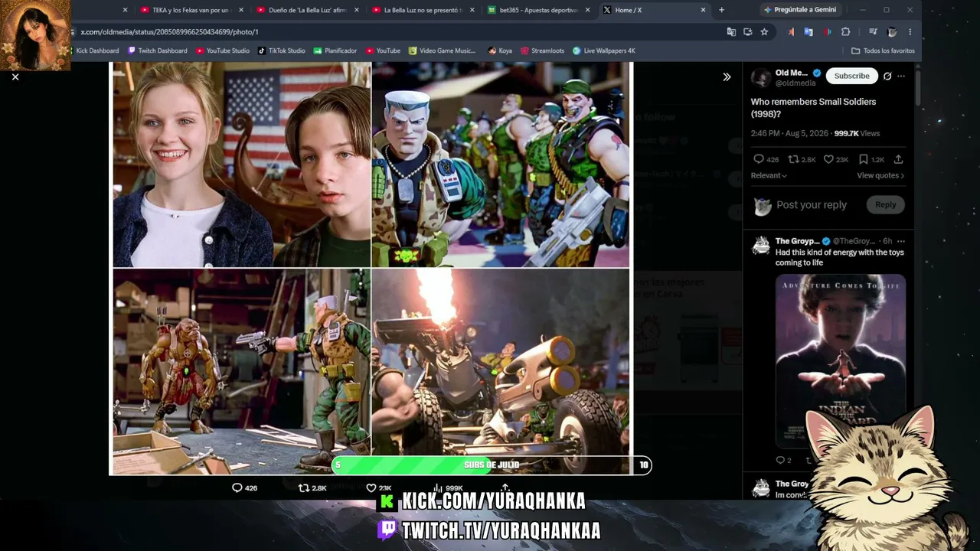Repost the post from the sidebar
The image size is (980, 551).
[793, 159]
